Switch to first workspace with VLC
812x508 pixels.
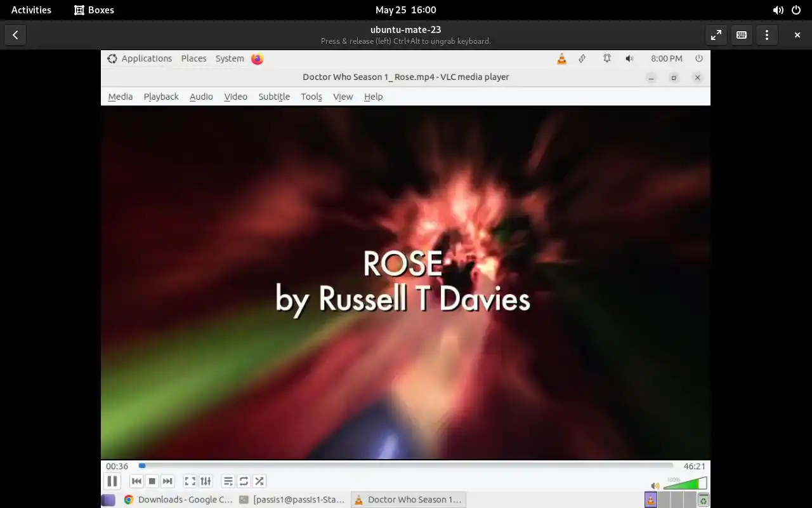(650, 500)
